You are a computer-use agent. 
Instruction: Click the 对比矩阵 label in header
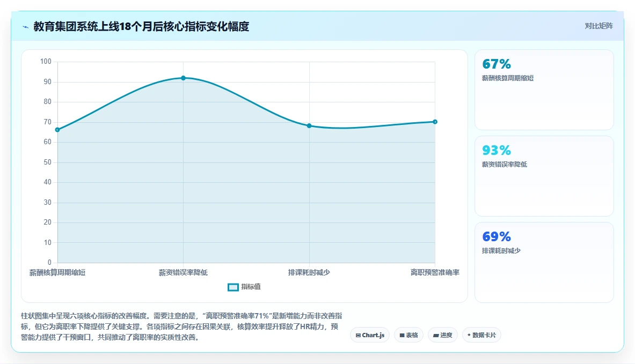(598, 26)
